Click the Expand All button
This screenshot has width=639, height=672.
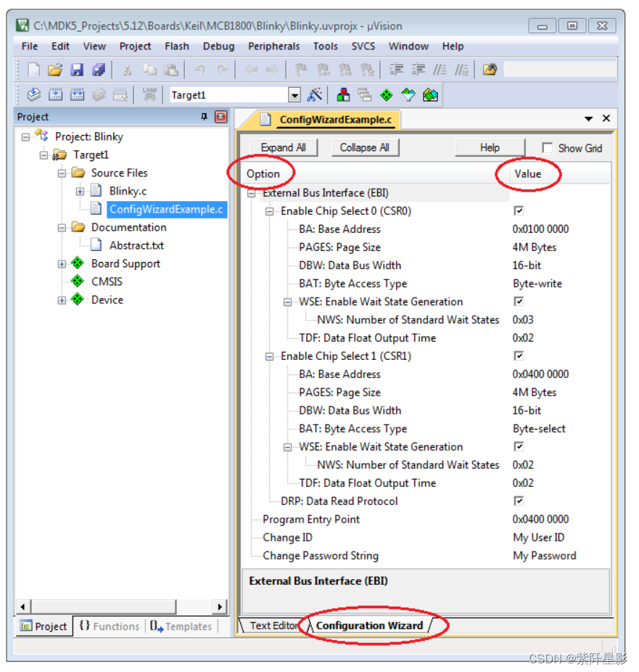coord(284,147)
